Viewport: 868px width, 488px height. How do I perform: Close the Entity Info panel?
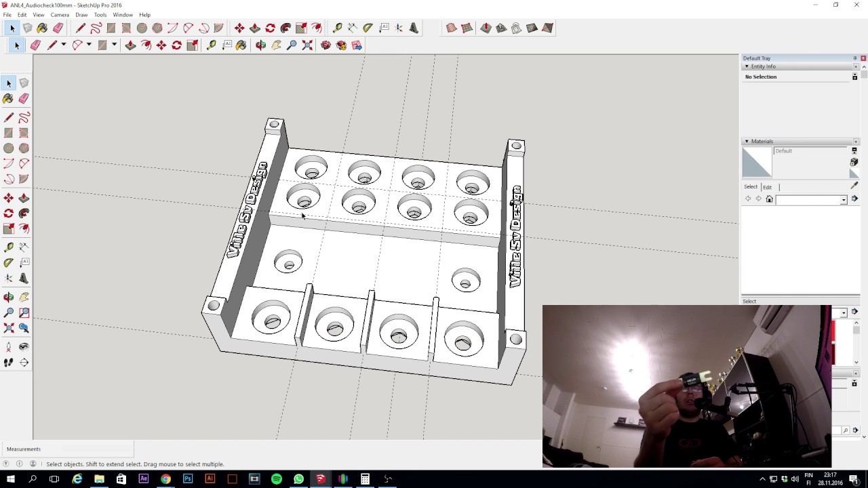pyautogui.click(x=856, y=66)
